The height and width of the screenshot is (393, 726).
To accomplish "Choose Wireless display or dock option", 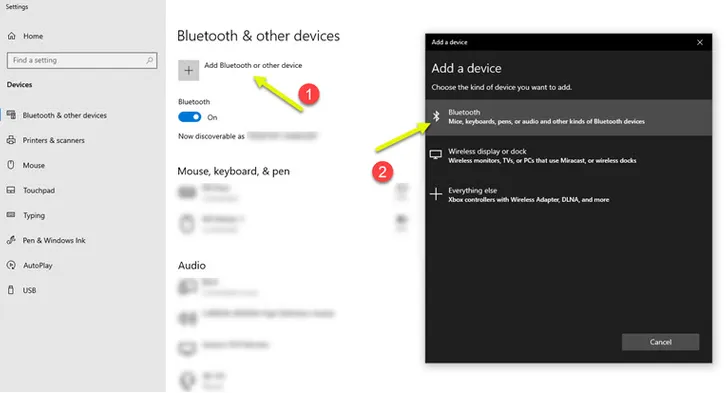I will [569, 156].
